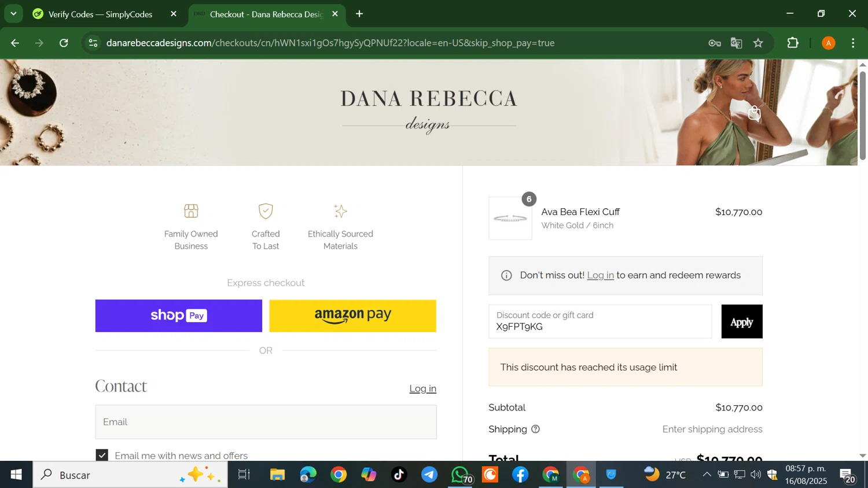Open the shopping bag cart icon

pos(754,113)
